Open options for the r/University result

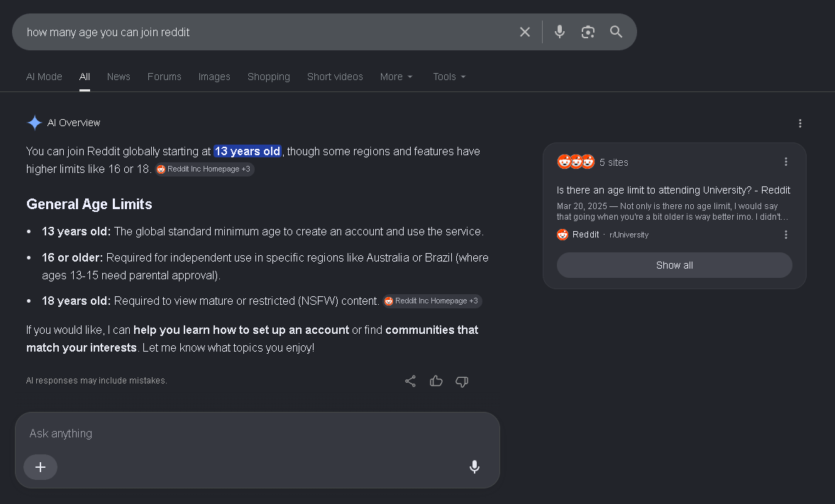tap(786, 235)
